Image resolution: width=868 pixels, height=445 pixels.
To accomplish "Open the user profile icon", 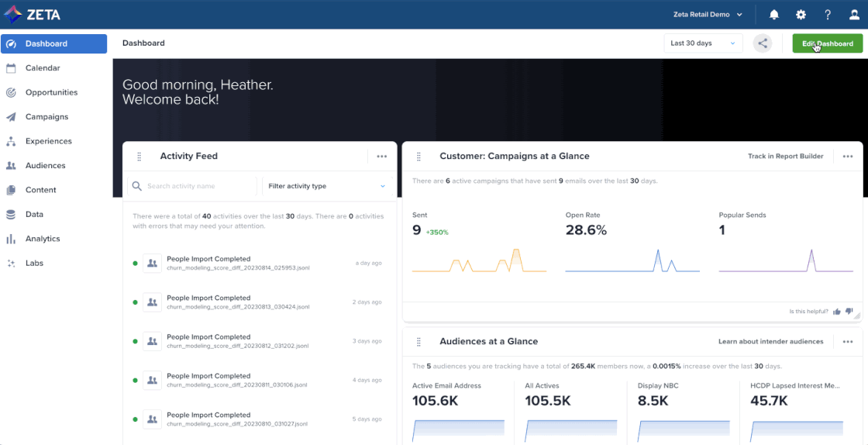I will [x=853, y=15].
